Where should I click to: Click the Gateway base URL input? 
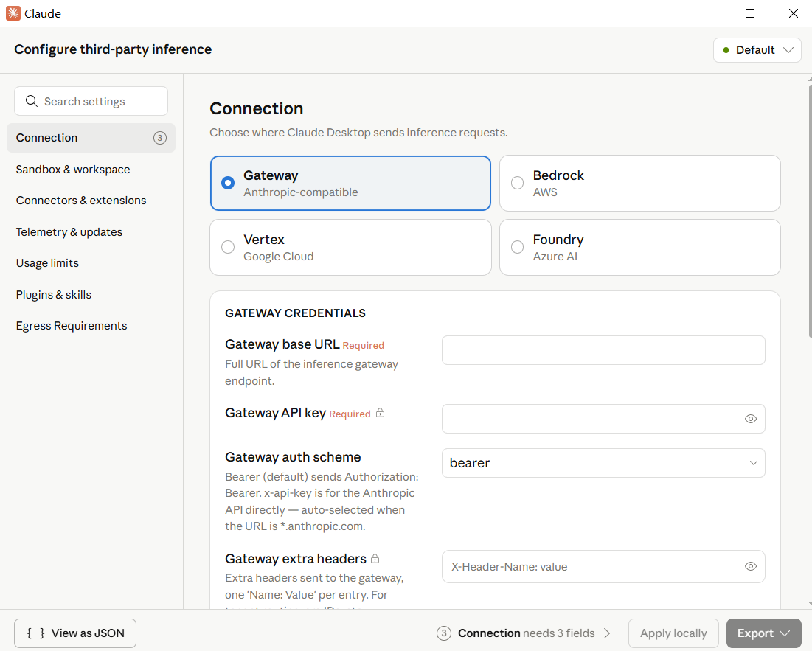pyautogui.click(x=603, y=349)
